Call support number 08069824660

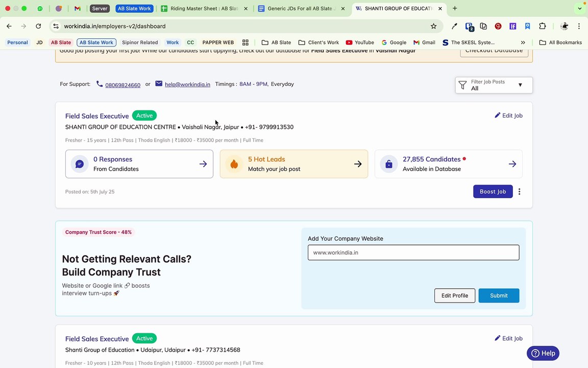[x=122, y=85]
